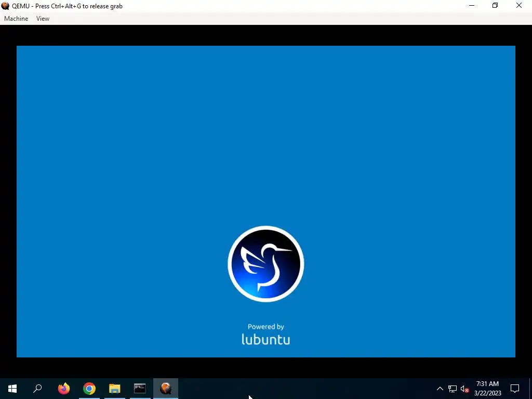Restore down the QEMU window
The height and width of the screenshot is (399, 532).
pos(495,6)
